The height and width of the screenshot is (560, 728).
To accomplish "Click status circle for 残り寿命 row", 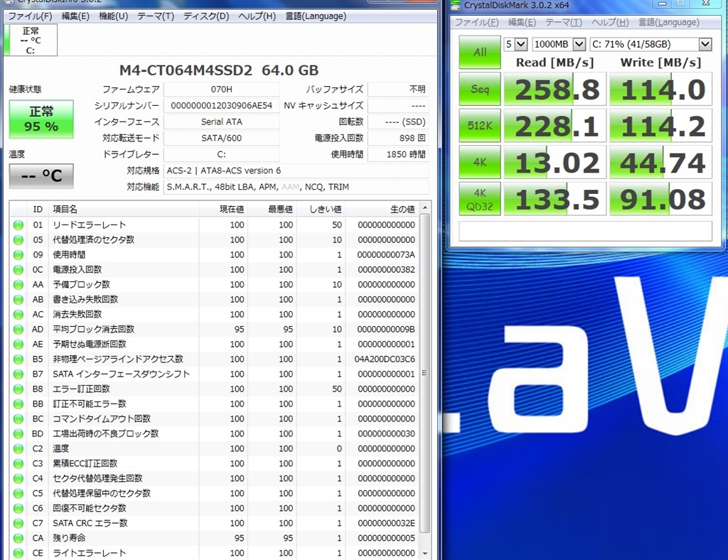I will click(18, 538).
